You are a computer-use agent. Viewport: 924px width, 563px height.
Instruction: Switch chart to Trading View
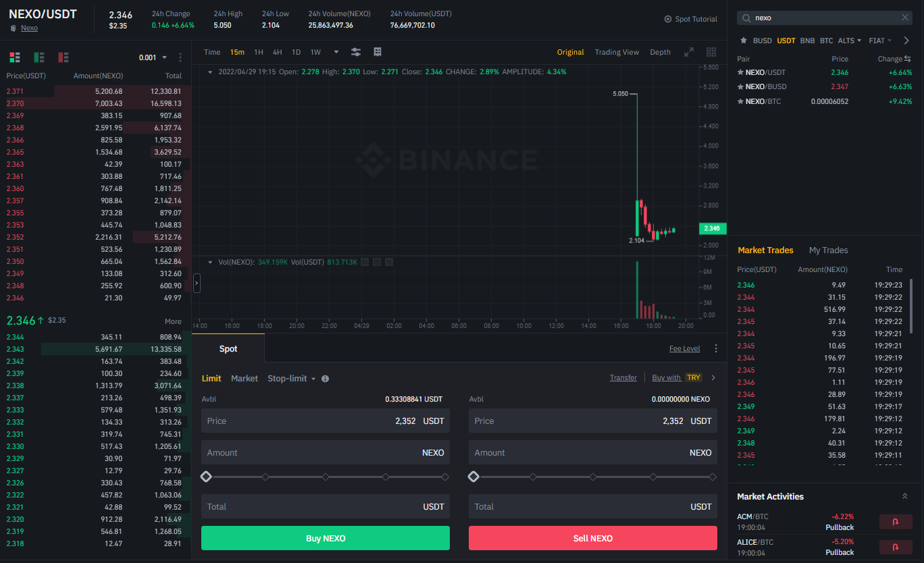pyautogui.click(x=617, y=52)
